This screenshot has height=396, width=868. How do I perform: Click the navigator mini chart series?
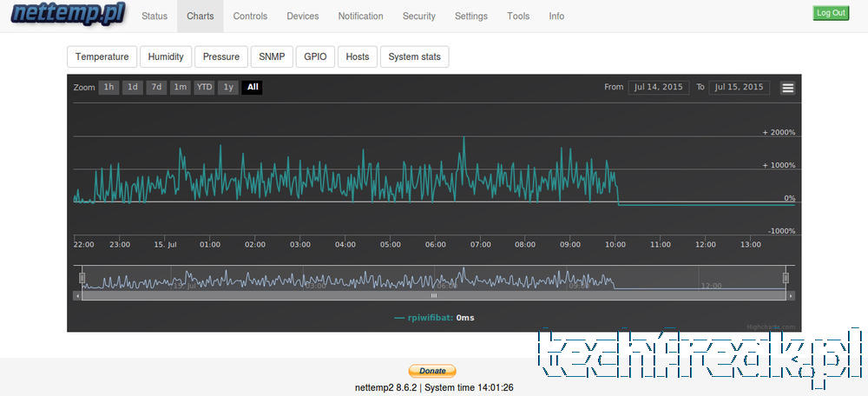[433, 279]
